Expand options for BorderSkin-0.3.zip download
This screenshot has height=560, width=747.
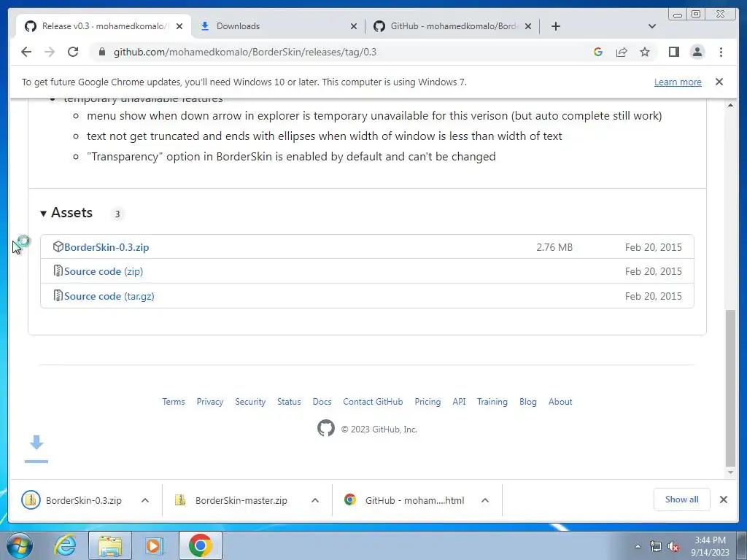point(145,500)
